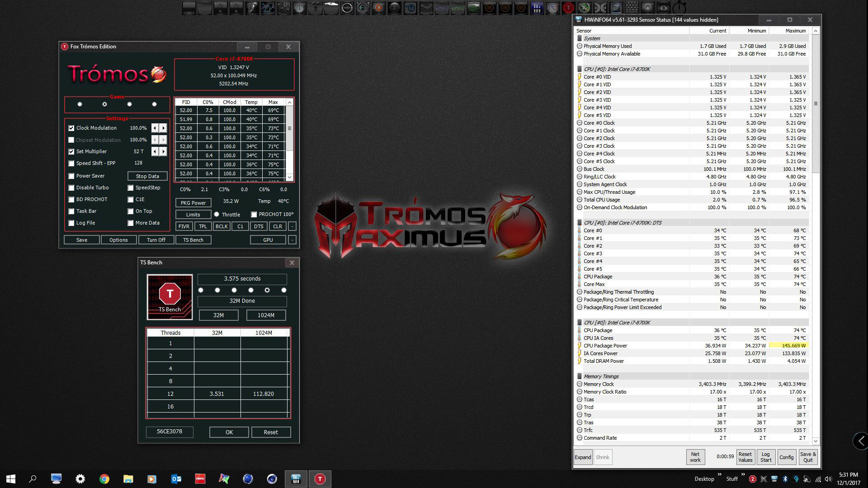Viewport: 868px width, 488px height.
Task: Check the SpeedStep option
Action: pyautogui.click(x=131, y=188)
